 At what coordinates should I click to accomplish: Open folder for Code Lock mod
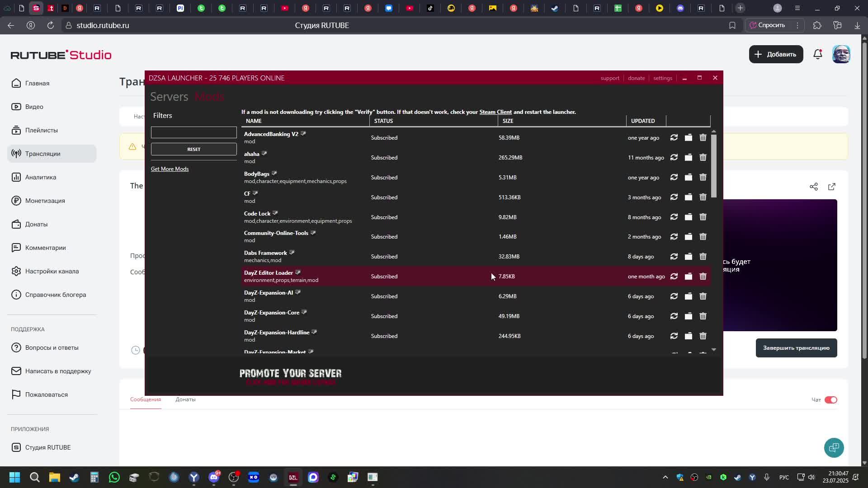688,217
